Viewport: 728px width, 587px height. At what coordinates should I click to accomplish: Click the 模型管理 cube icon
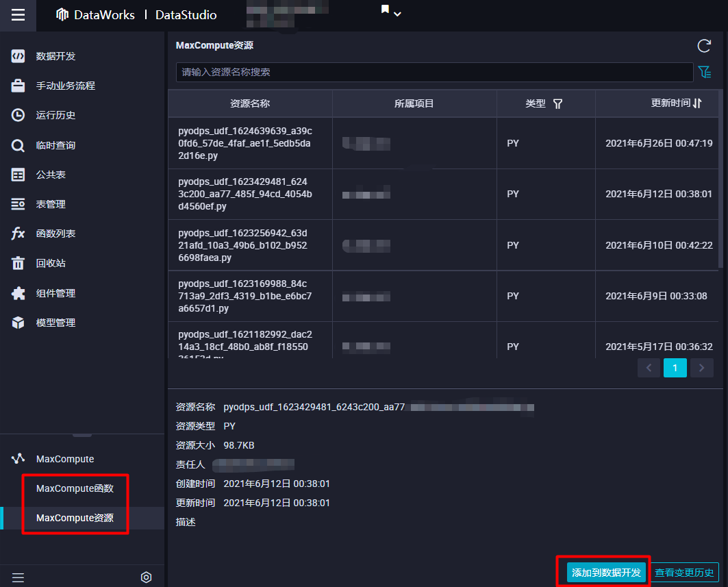click(x=18, y=323)
